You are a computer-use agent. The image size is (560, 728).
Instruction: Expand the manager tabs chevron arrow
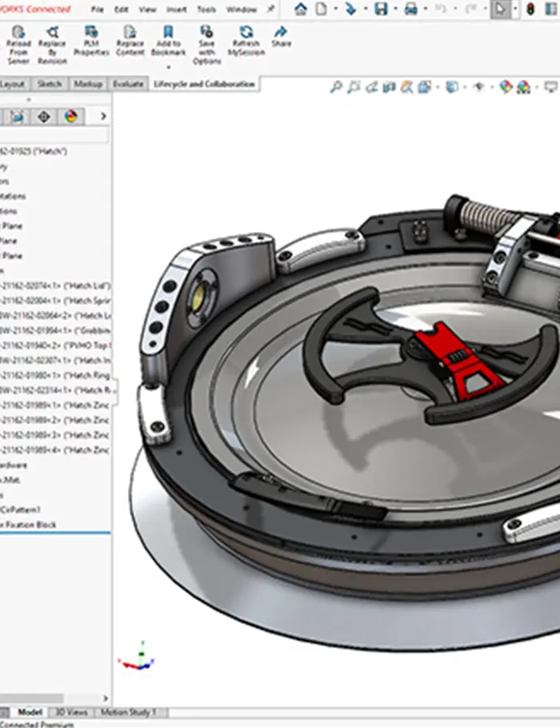103,116
